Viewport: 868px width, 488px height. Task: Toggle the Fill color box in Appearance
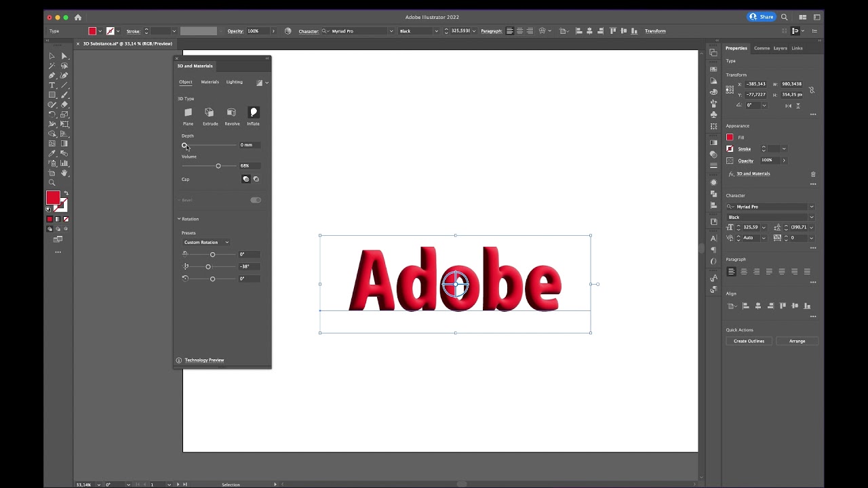[x=730, y=138]
